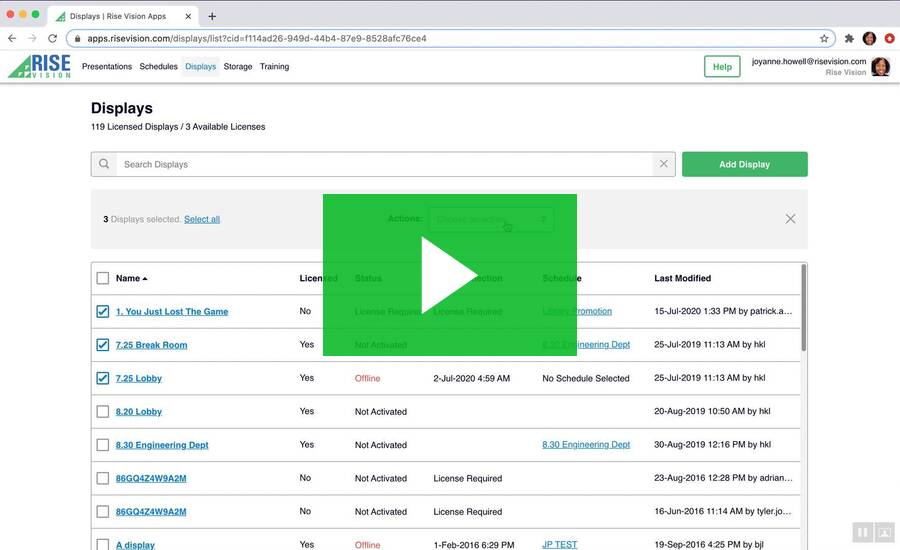The height and width of the screenshot is (550, 900).
Task: Clear search with the X icon
Action: pos(664,164)
